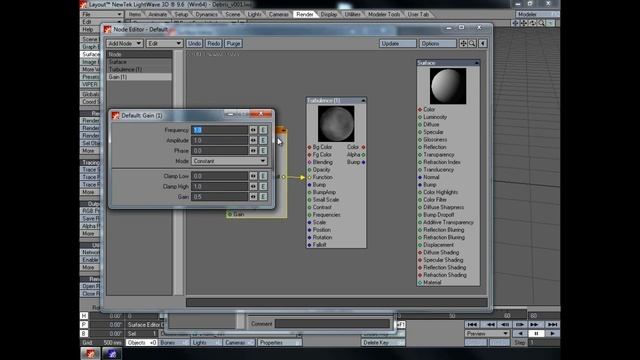Switch to the Render tab
The width and height of the screenshot is (640, 360).
[304, 14]
